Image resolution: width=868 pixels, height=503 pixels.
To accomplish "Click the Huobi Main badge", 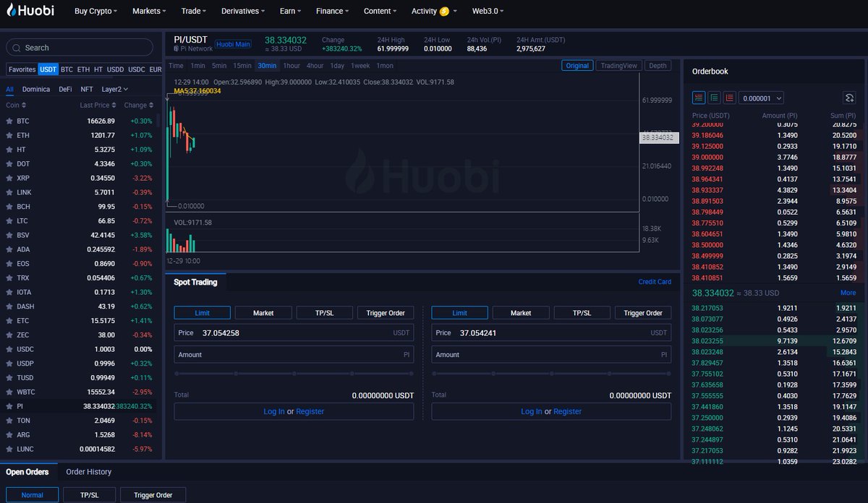I will coord(234,44).
